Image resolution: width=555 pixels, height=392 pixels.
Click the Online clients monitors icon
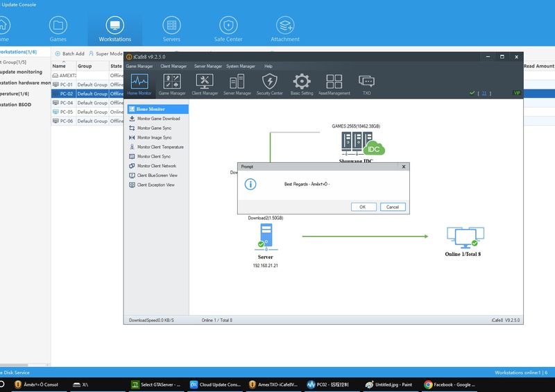pos(465,237)
